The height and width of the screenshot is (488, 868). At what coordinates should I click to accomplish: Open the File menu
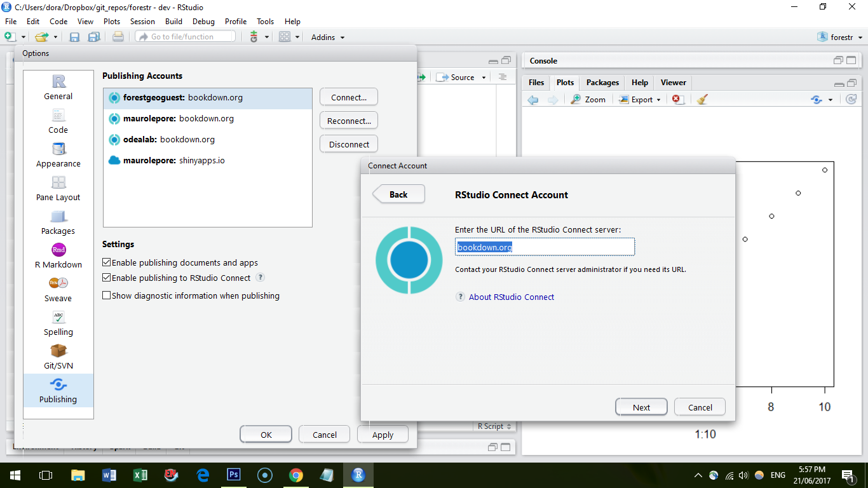[11, 22]
